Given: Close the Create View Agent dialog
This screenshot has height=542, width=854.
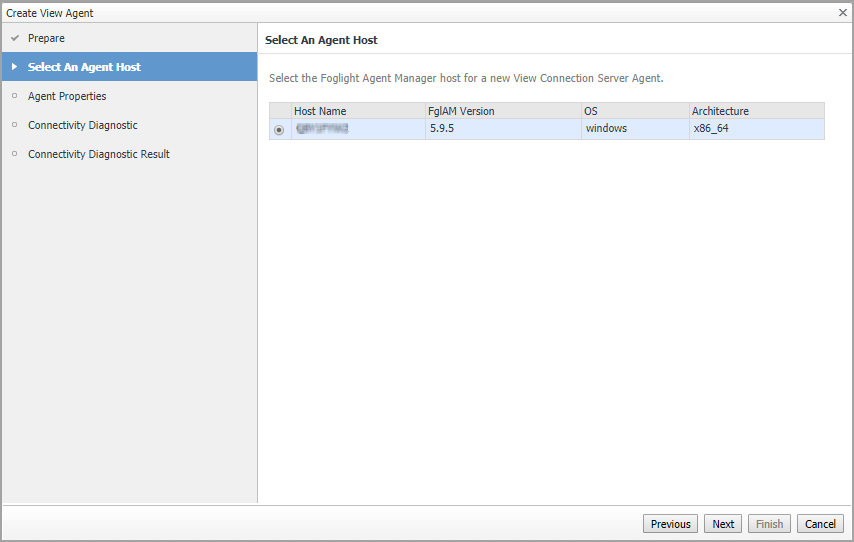Looking at the screenshot, I should (x=842, y=13).
